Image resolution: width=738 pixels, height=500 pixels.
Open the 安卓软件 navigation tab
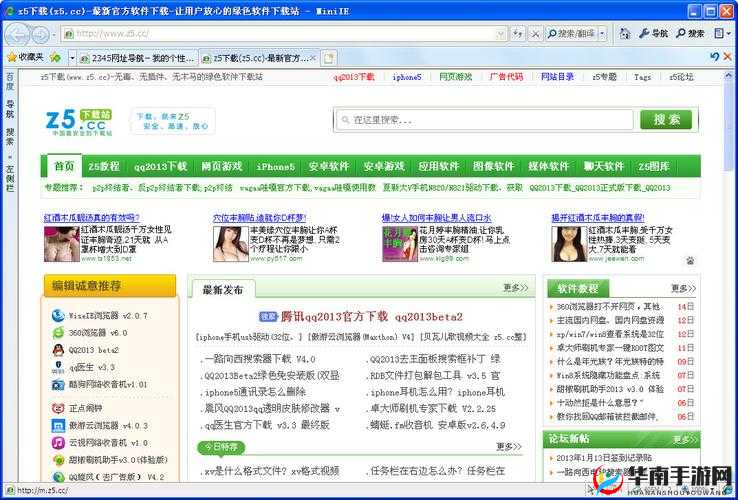click(329, 166)
